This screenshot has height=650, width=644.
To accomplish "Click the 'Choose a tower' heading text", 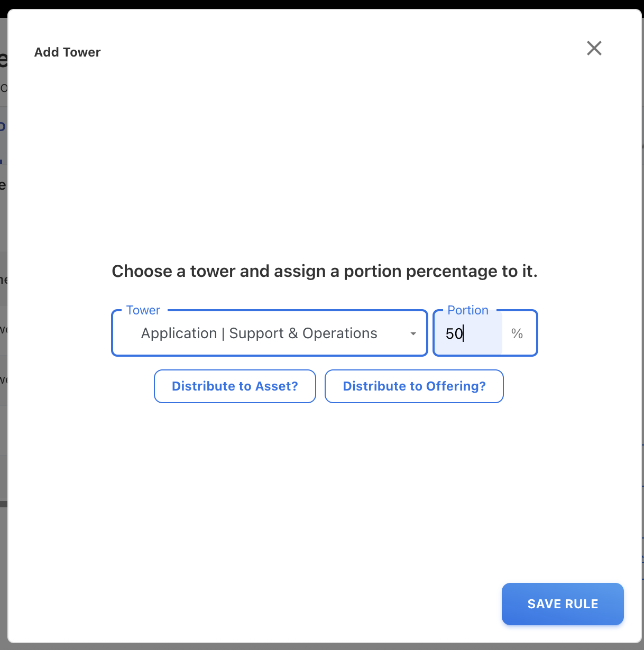I will tap(324, 271).
